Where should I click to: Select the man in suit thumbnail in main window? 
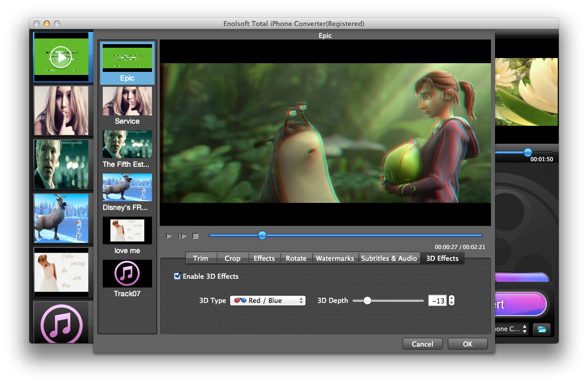coord(61,165)
